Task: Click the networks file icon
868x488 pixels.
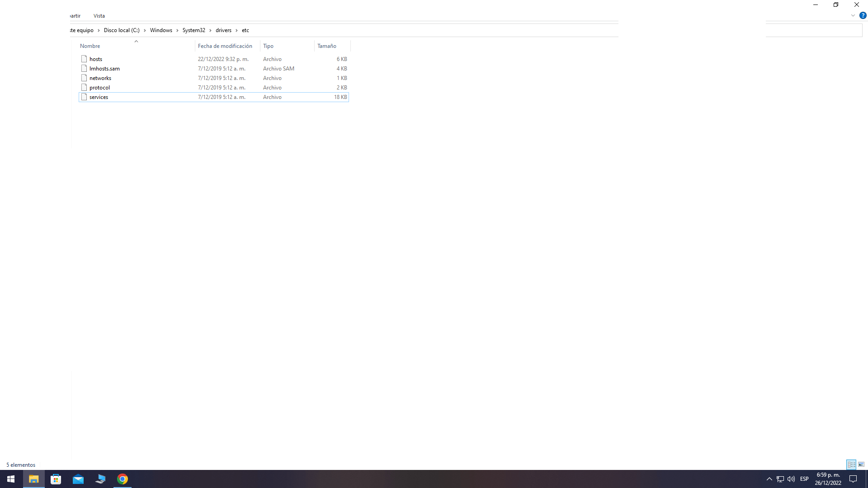Action: pyautogui.click(x=84, y=78)
